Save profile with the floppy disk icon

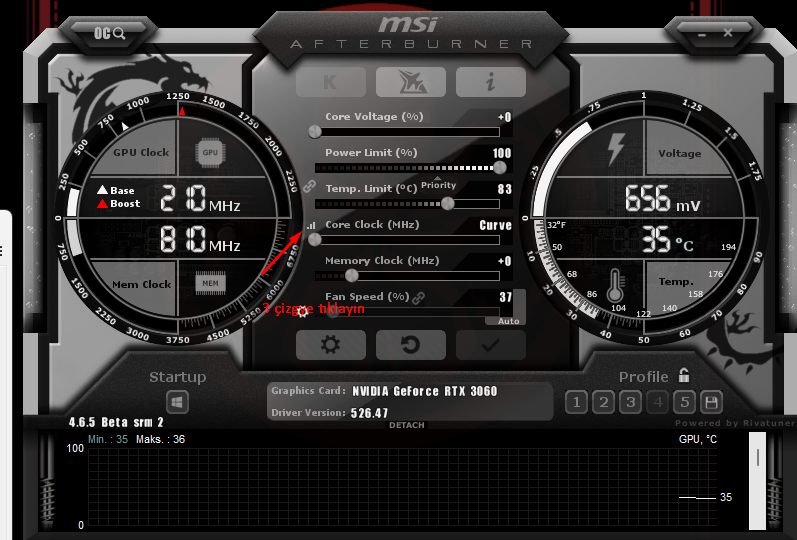[712, 403]
